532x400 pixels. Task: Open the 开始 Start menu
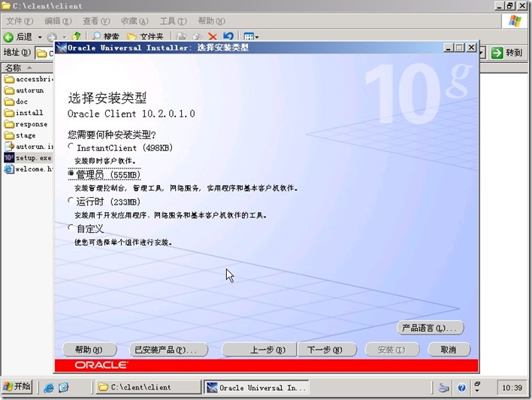pyautogui.click(x=17, y=386)
